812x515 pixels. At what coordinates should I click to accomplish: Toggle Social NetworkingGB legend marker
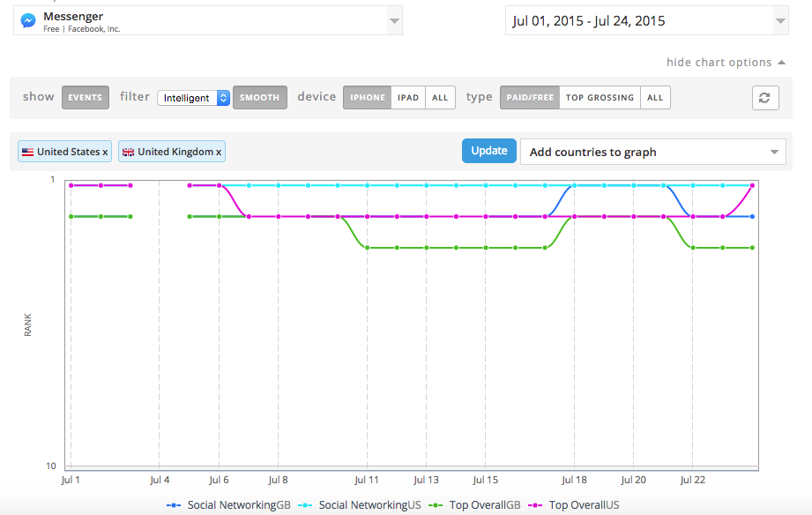click(175, 505)
